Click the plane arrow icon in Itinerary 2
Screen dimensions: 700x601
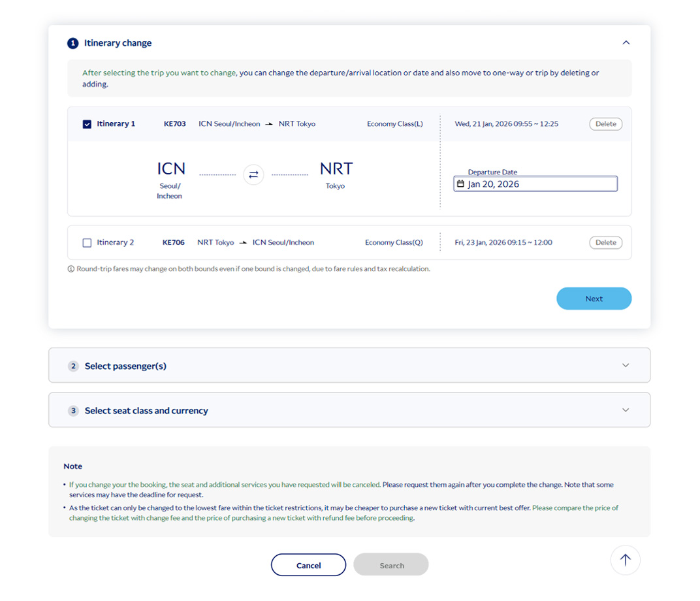click(x=243, y=243)
